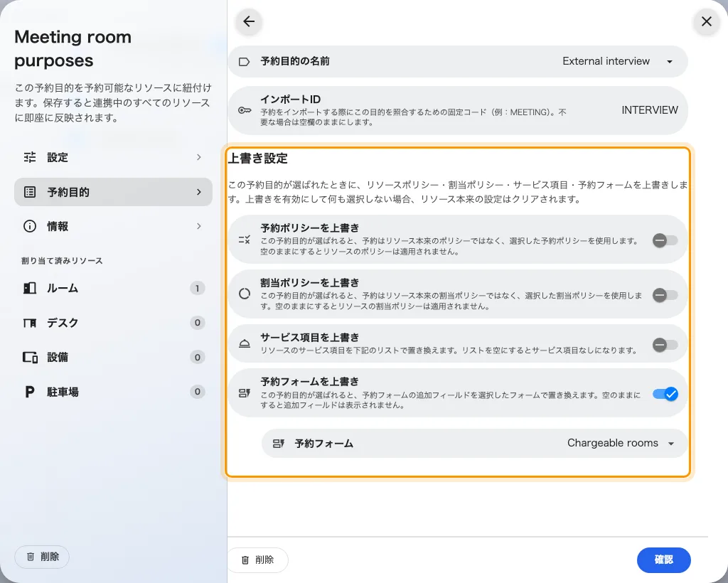Disable the 予約フォームを上書き toggle
The width and height of the screenshot is (728, 583).
665,394
